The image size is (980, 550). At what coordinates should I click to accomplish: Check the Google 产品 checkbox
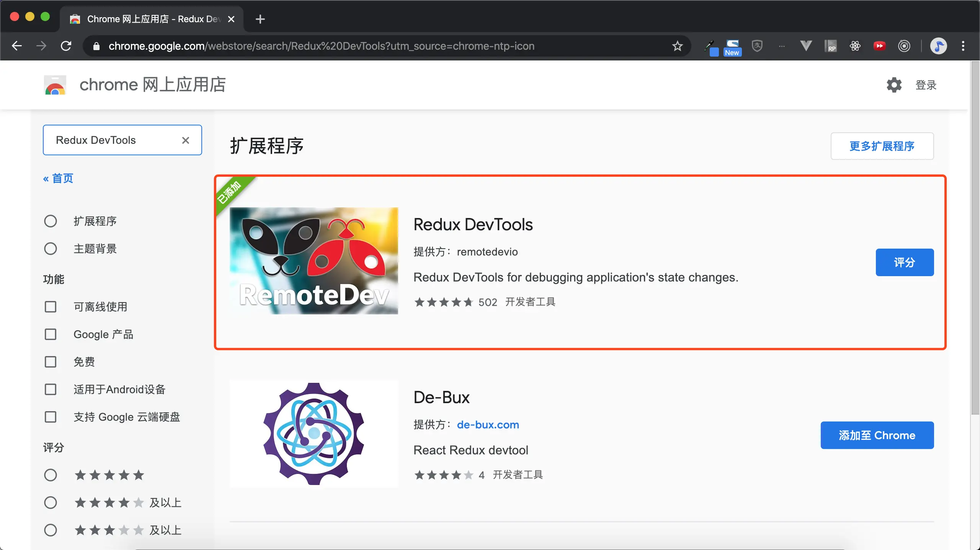point(51,334)
